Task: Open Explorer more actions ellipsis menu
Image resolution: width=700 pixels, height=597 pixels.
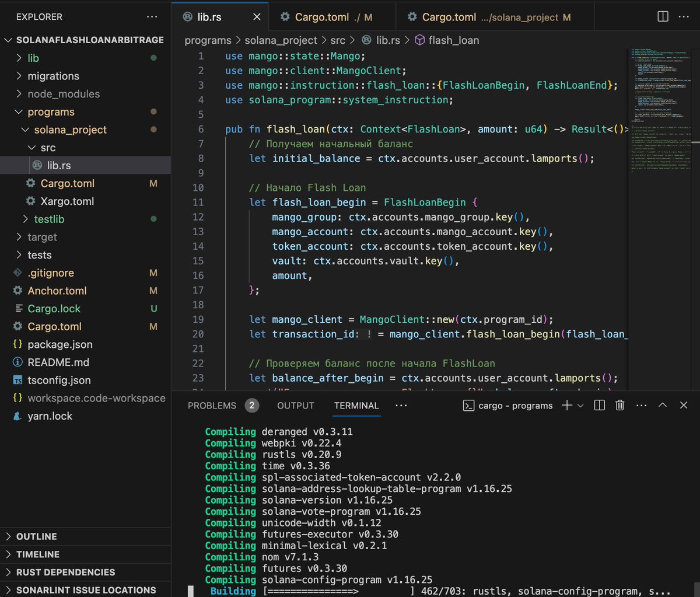Action: click(x=152, y=17)
